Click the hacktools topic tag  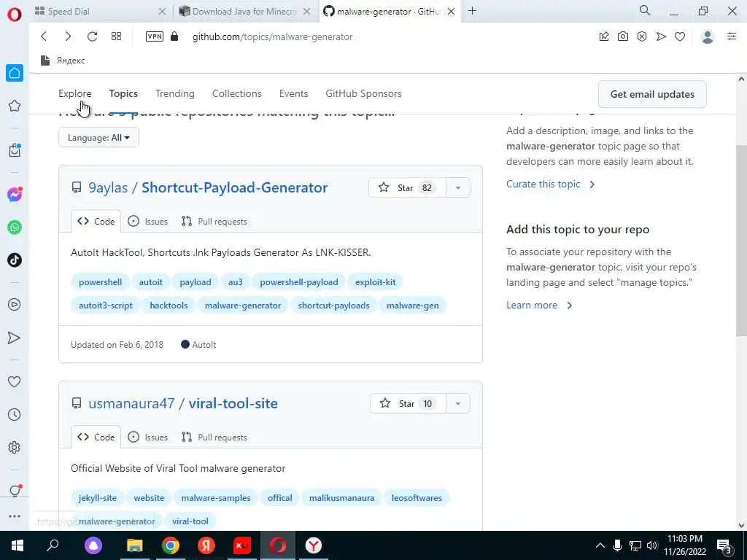(169, 306)
